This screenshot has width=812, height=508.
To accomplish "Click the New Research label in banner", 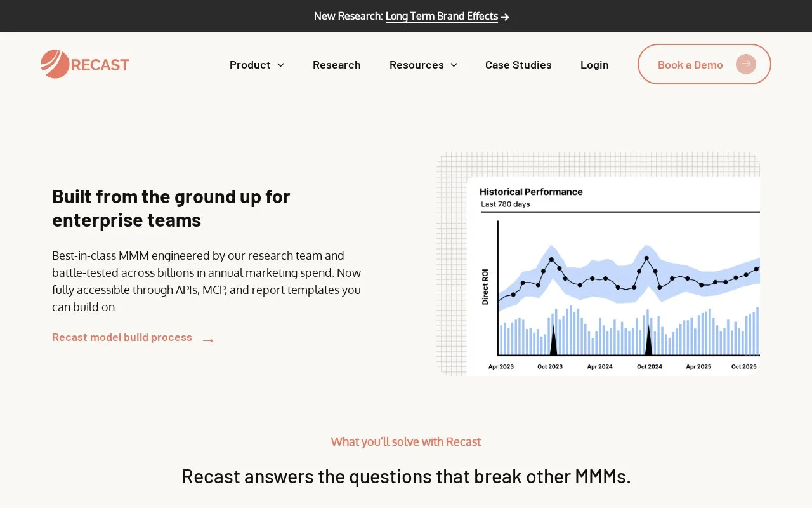I will click(x=348, y=16).
